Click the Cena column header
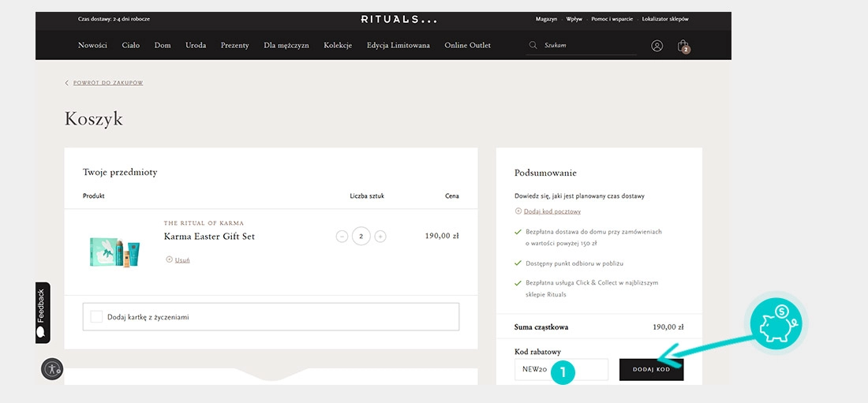The image size is (868, 403). tap(452, 196)
